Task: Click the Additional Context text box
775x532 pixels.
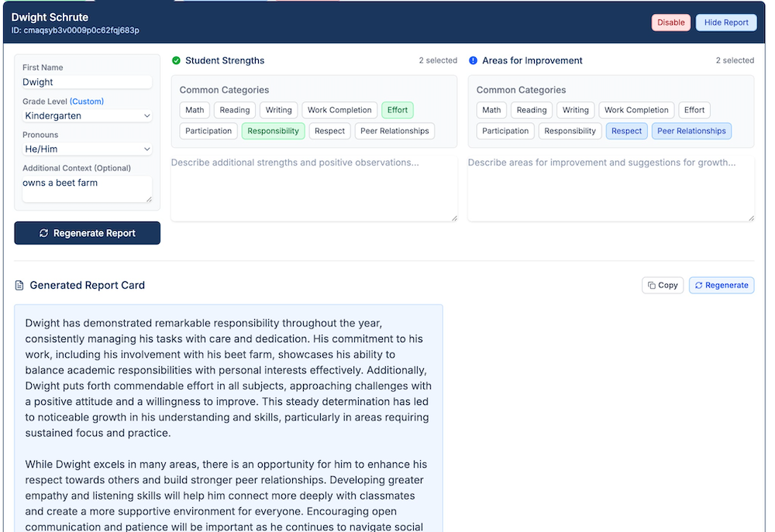Action: click(87, 189)
